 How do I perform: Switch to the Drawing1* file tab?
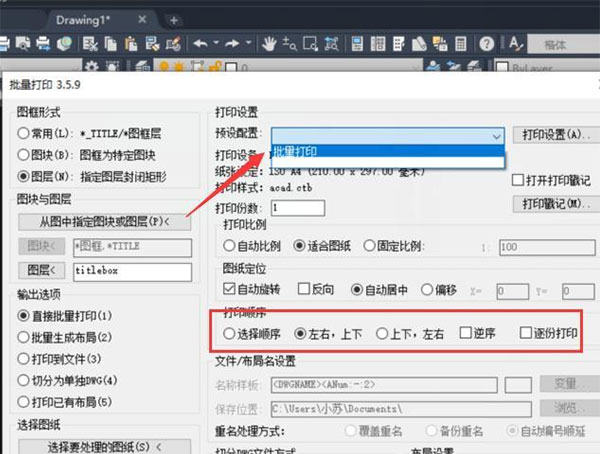(x=83, y=20)
